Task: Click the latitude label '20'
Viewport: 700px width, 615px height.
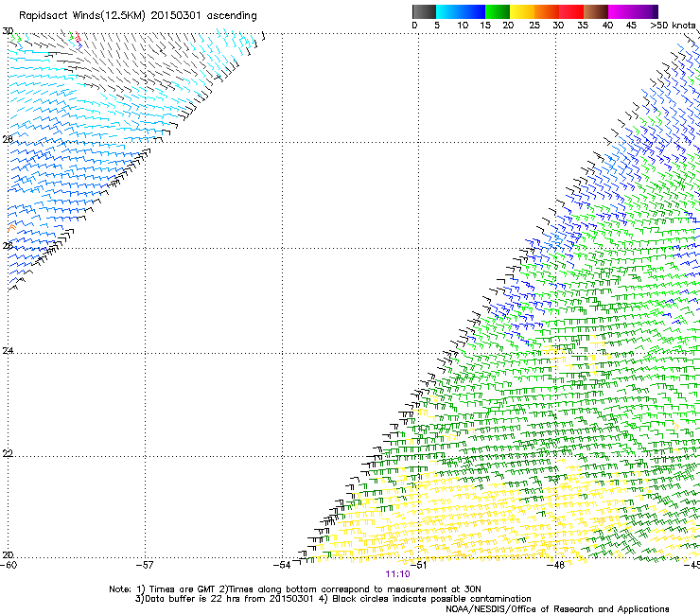Action: (8, 554)
